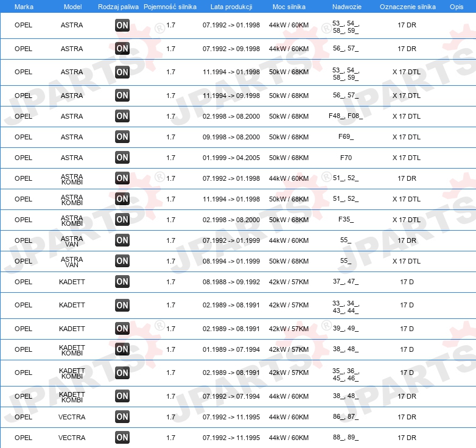Screen dimensions: 476x448
Task: Click the ON badge in the Vectra 88_, 89_ row
Action: 122,438
